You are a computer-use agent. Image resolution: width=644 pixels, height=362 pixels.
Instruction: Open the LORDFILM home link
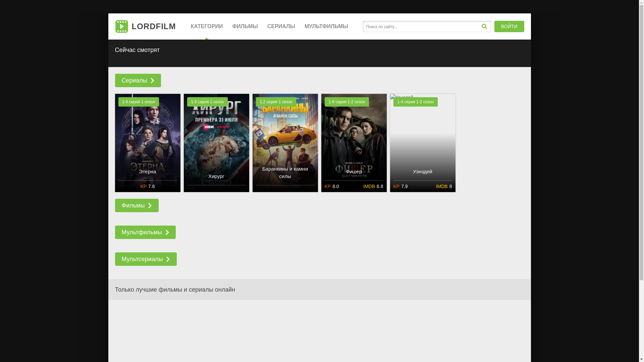(145, 26)
